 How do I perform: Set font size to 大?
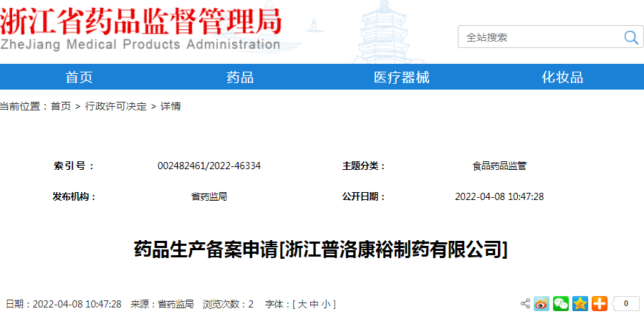click(x=302, y=304)
